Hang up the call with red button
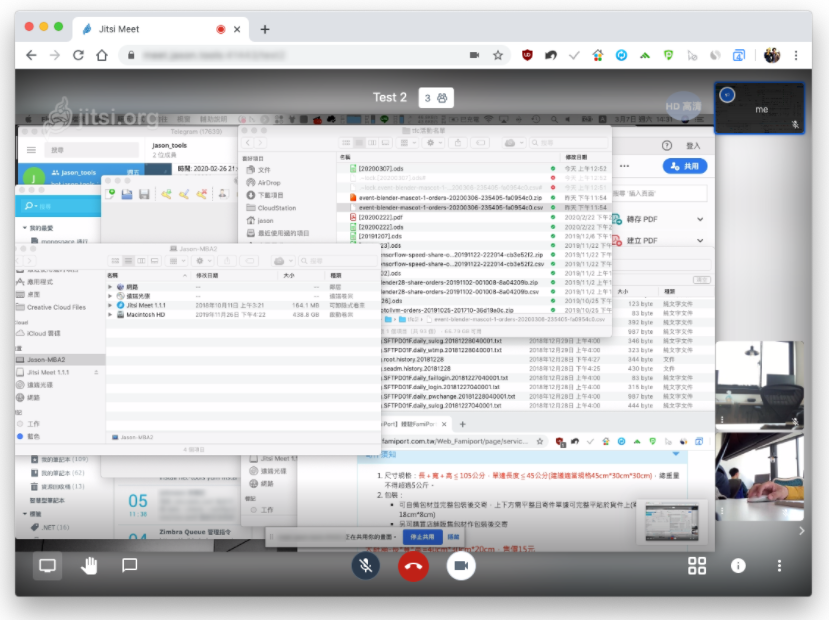Screen dimensions: 829x620 tap(413, 566)
